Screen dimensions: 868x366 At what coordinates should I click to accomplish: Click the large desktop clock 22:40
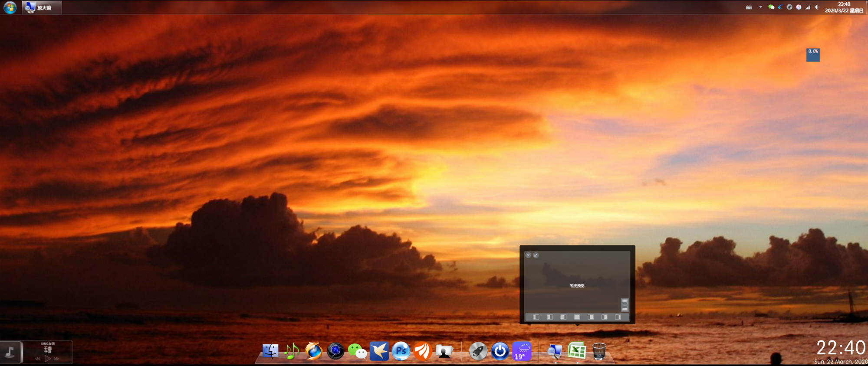tap(841, 348)
